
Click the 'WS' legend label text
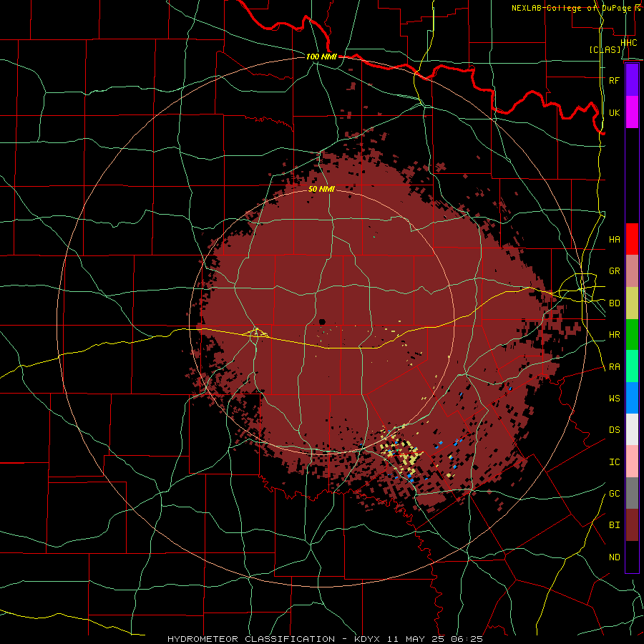[614, 399]
